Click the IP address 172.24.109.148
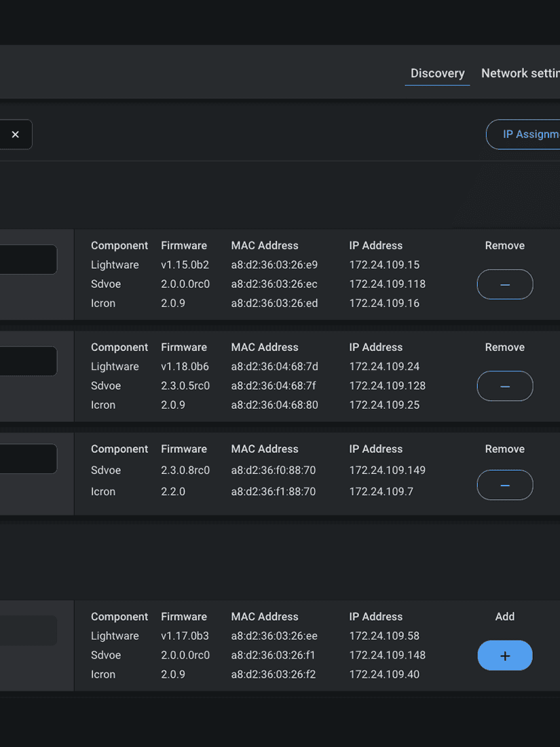The image size is (560, 747). pyautogui.click(x=387, y=655)
